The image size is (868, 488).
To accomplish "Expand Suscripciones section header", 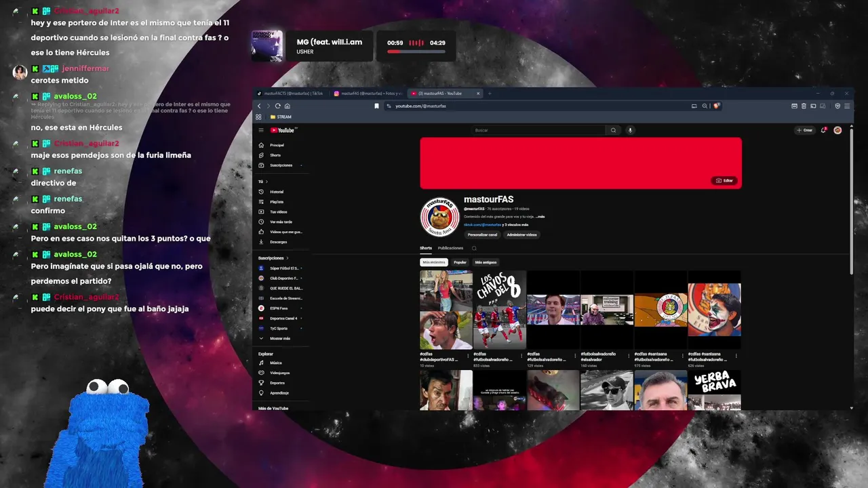I will (273, 258).
